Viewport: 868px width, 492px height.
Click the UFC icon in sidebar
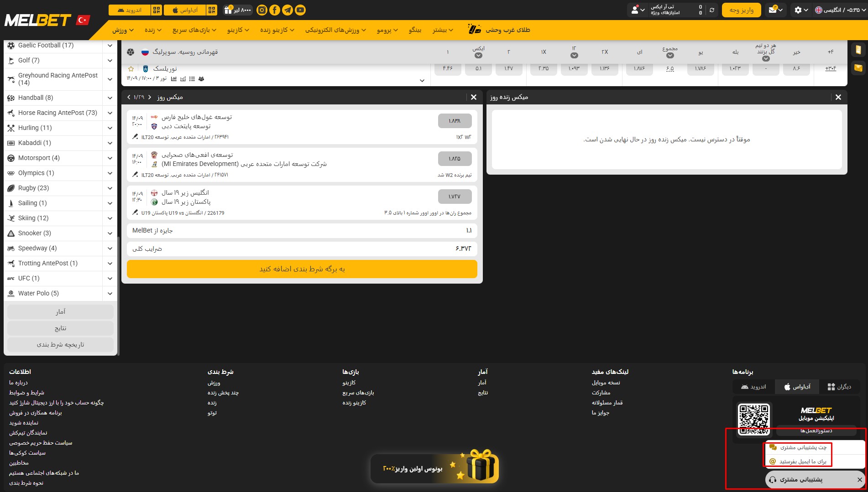coord(11,278)
